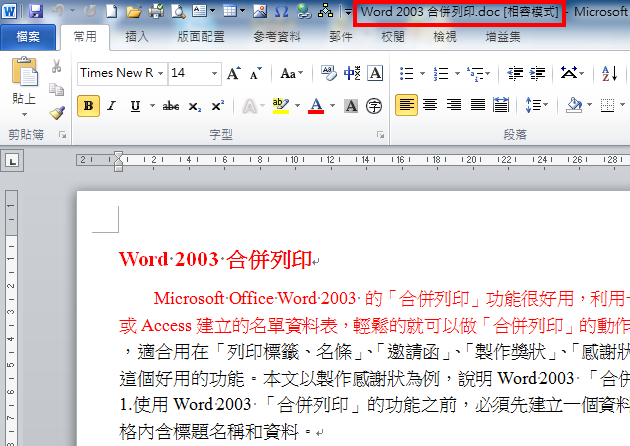Apply yellow text highlight color
The image size is (630, 446).
coord(280,106)
